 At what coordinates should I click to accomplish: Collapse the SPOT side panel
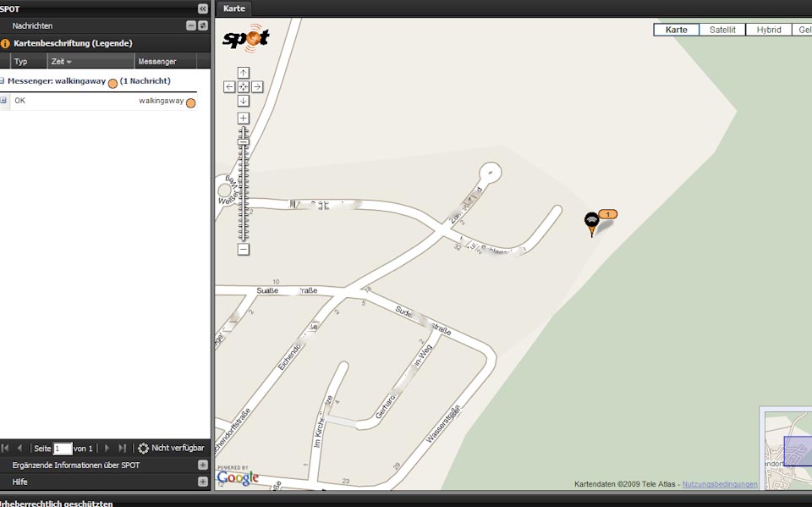(x=203, y=8)
